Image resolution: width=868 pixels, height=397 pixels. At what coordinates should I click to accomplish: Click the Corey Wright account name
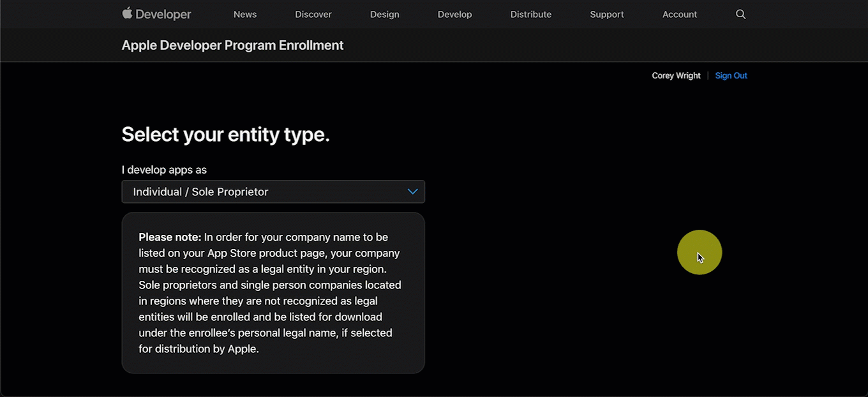click(x=676, y=75)
